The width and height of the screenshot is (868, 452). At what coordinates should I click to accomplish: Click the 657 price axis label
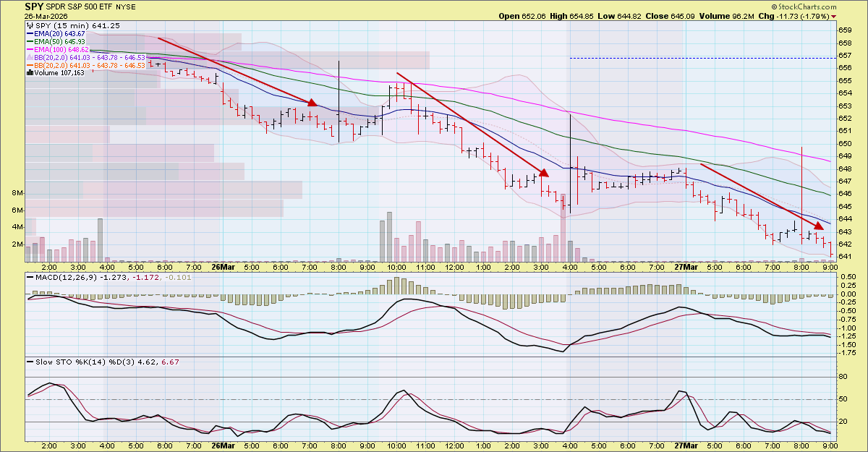[x=844, y=56]
